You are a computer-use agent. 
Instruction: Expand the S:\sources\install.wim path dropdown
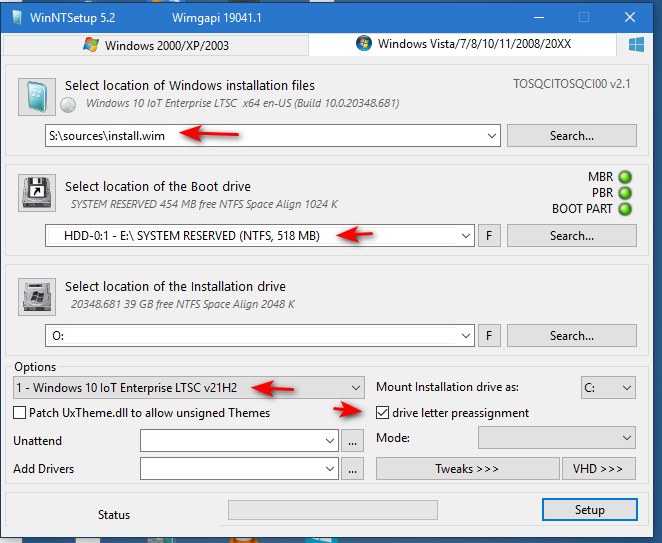pyautogui.click(x=491, y=136)
